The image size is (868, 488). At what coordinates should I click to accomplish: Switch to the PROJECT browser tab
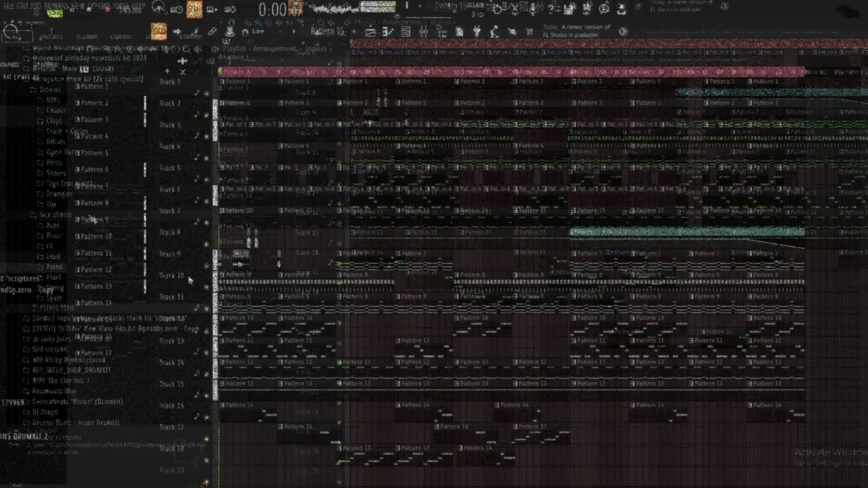coord(51,37)
